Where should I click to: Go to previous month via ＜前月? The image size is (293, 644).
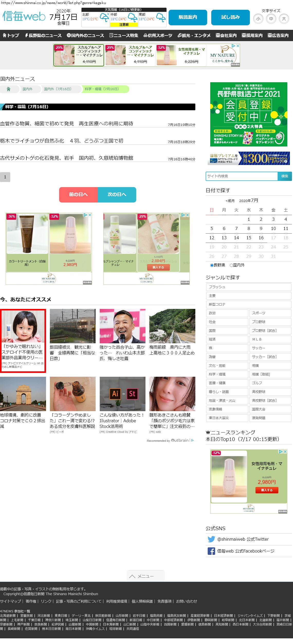coord(230,201)
